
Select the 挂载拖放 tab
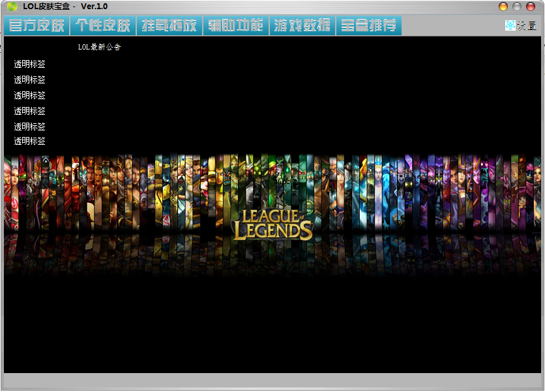[x=169, y=25]
